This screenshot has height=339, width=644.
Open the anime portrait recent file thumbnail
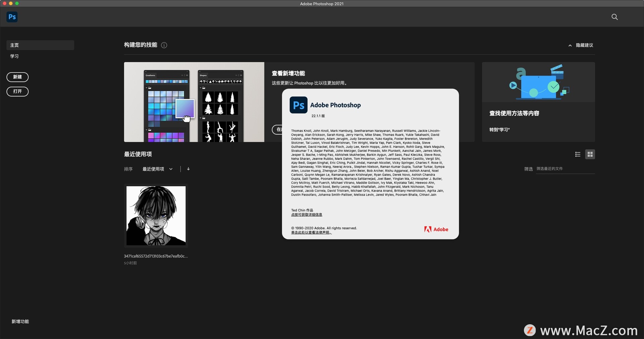[156, 215]
